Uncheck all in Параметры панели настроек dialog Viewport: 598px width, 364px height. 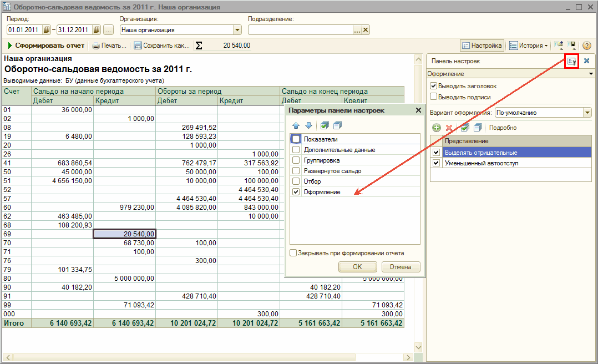[337, 125]
